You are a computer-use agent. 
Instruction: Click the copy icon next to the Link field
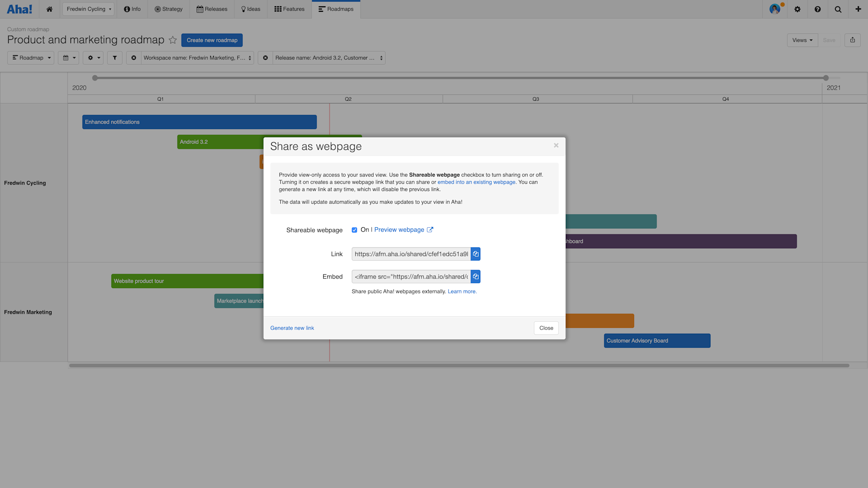475,254
